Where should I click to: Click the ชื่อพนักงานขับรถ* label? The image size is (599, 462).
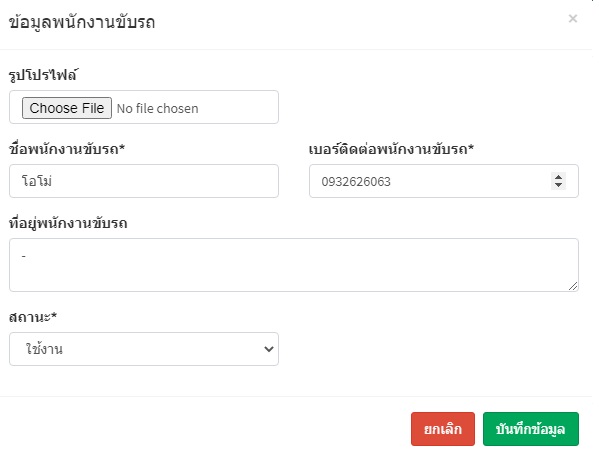67,149
